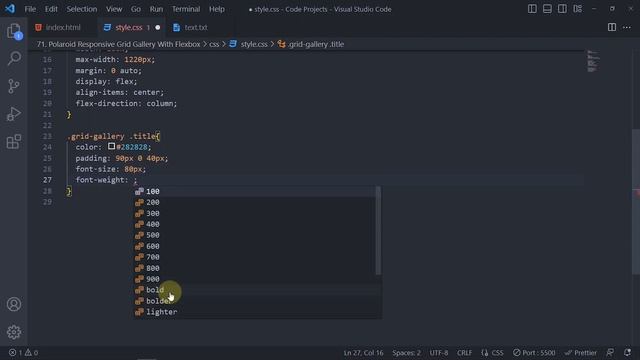Open notifications bell in status bar

coord(627,352)
